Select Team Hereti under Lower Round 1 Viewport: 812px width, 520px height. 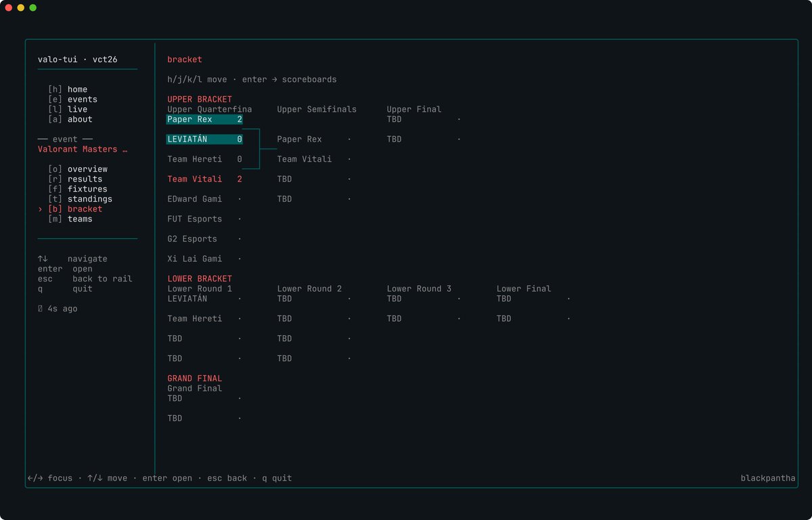[205, 319]
